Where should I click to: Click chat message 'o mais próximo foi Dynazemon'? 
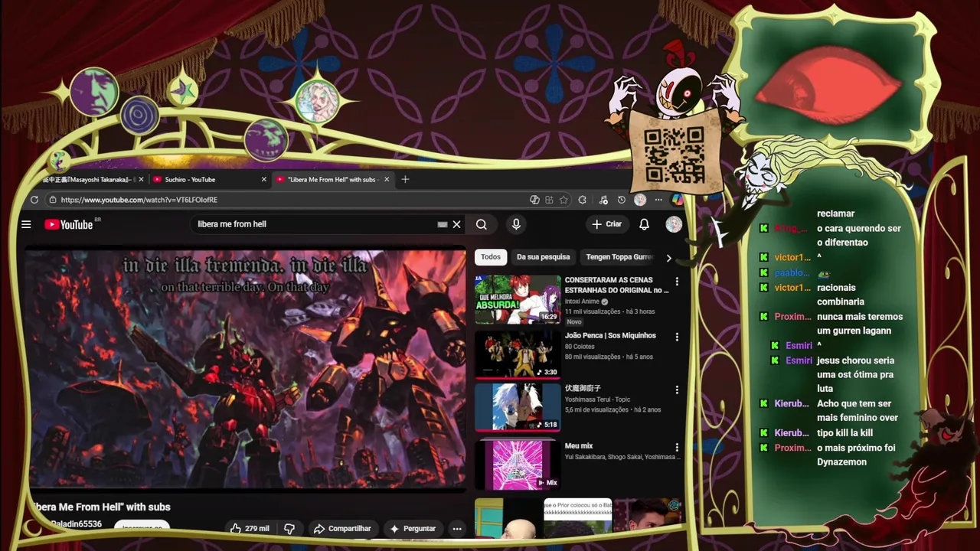click(x=856, y=455)
